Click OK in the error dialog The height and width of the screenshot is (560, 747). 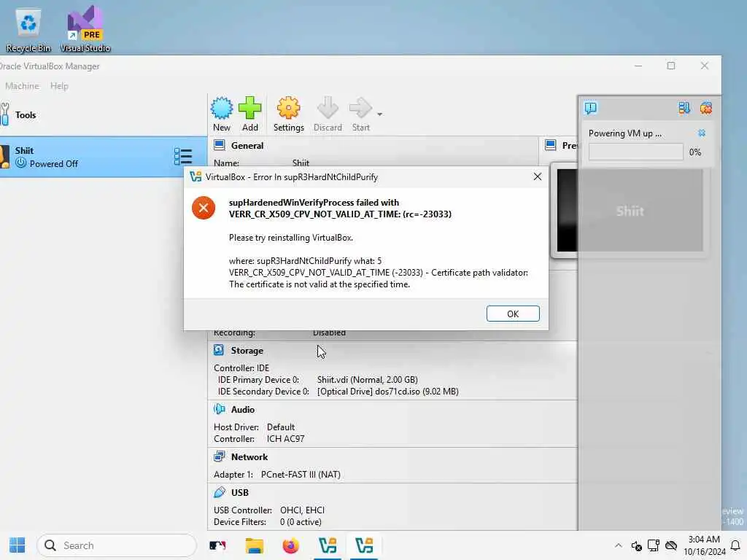[x=513, y=314]
